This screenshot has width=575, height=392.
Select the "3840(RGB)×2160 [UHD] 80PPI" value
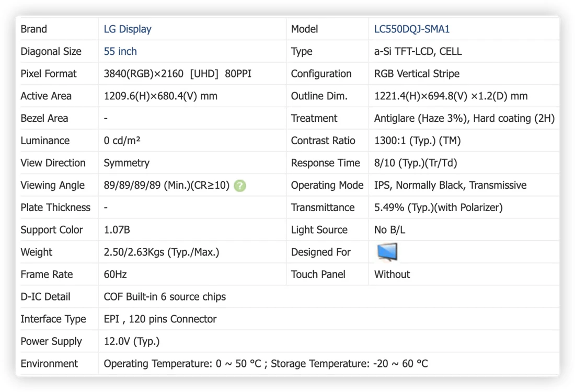(178, 74)
